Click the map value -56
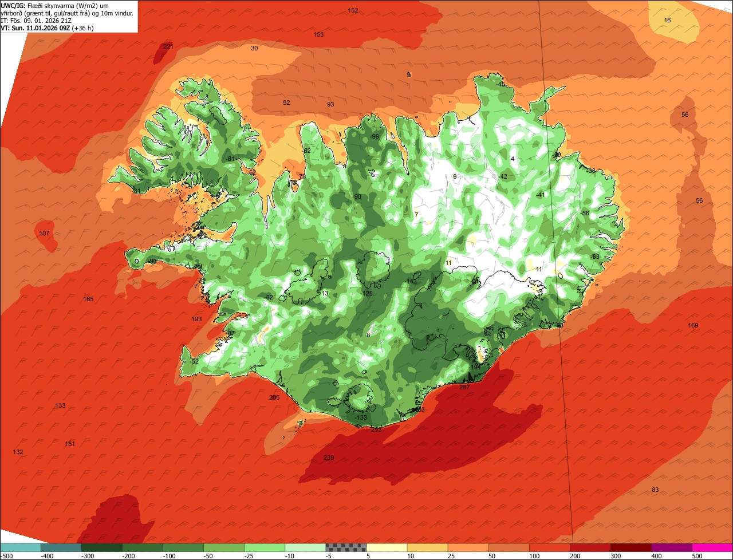Screen dimensions: 733x560 [x=584, y=213]
